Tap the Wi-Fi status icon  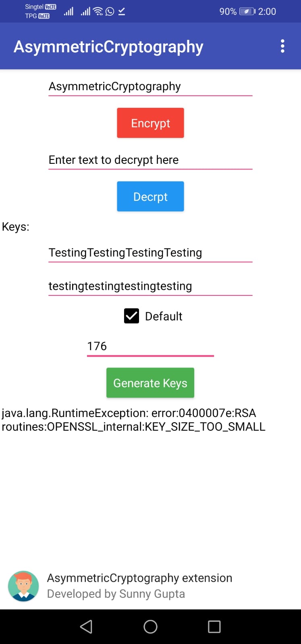pos(98,11)
